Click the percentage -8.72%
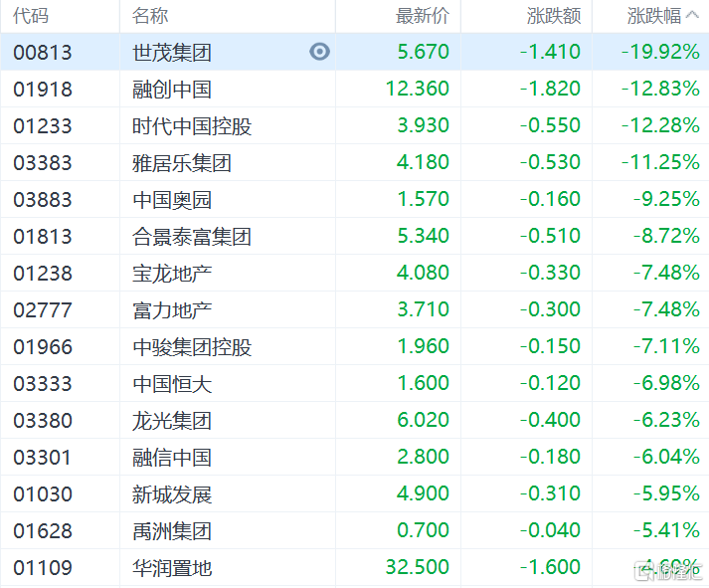The width and height of the screenshot is (709, 588). pyautogui.click(x=666, y=236)
